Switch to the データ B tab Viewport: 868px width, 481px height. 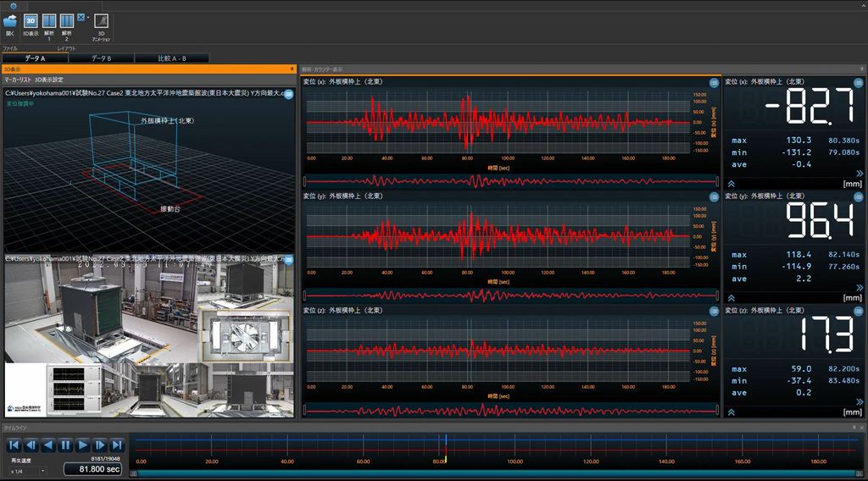(102, 58)
